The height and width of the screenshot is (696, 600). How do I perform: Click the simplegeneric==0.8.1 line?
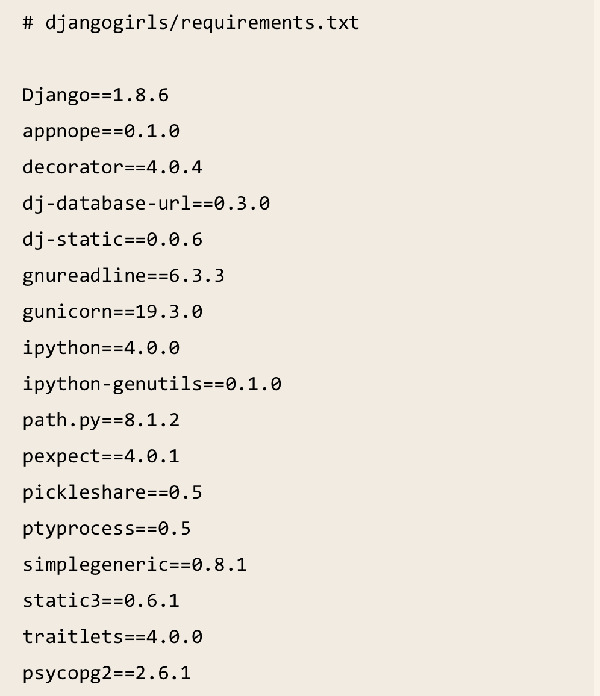pos(134,564)
